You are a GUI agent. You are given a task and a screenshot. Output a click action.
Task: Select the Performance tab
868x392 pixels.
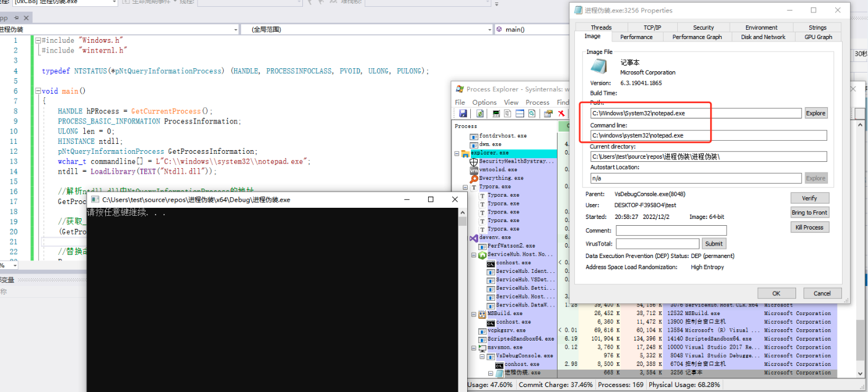click(636, 37)
